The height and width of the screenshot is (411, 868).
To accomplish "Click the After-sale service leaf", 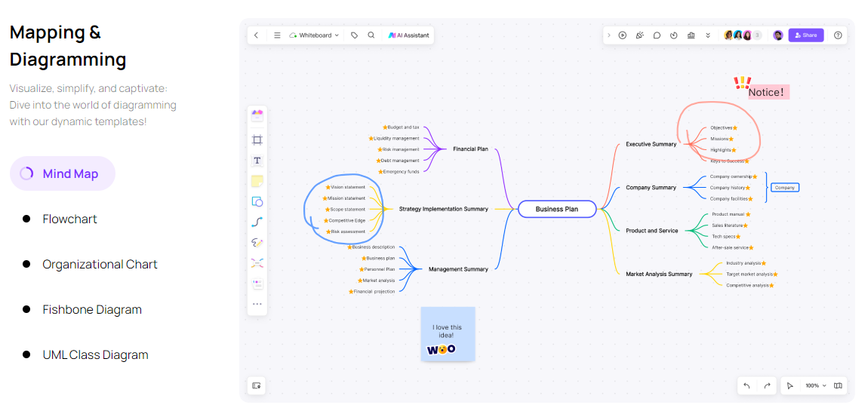I will point(732,247).
